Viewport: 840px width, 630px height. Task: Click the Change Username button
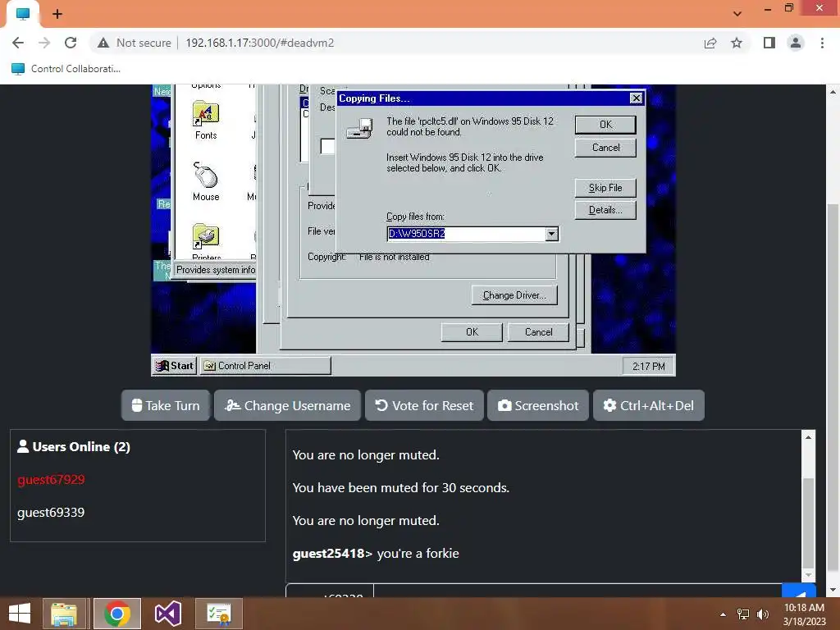(x=288, y=405)
